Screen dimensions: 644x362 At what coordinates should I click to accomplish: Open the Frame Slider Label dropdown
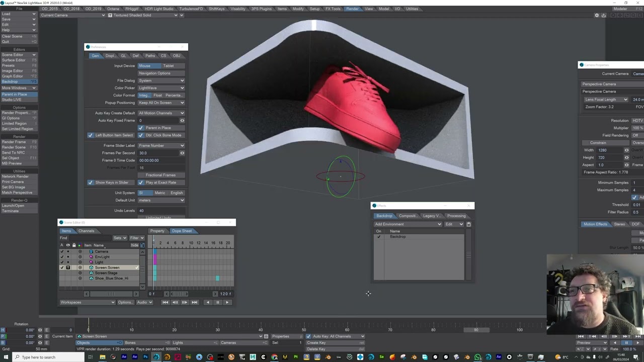(x=161, y=145)
